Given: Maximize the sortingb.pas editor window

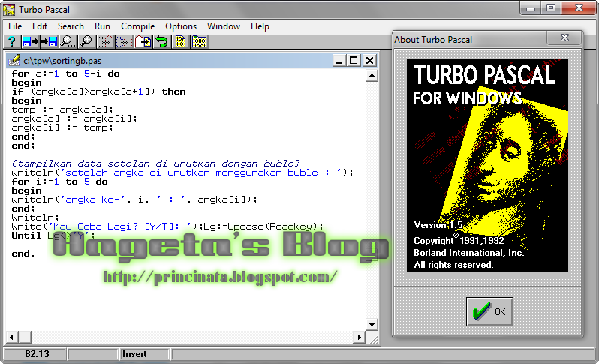Looking at the screenshot, I should point(354,60).
